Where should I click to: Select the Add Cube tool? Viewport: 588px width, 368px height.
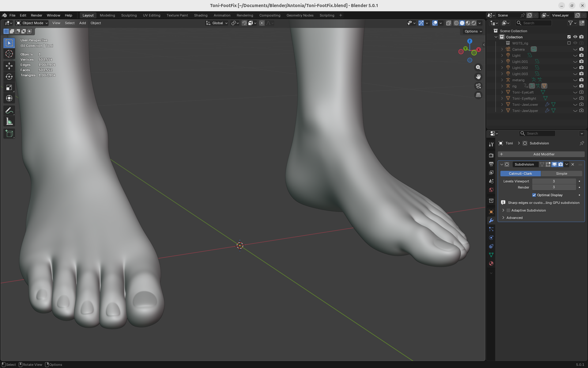9,133
